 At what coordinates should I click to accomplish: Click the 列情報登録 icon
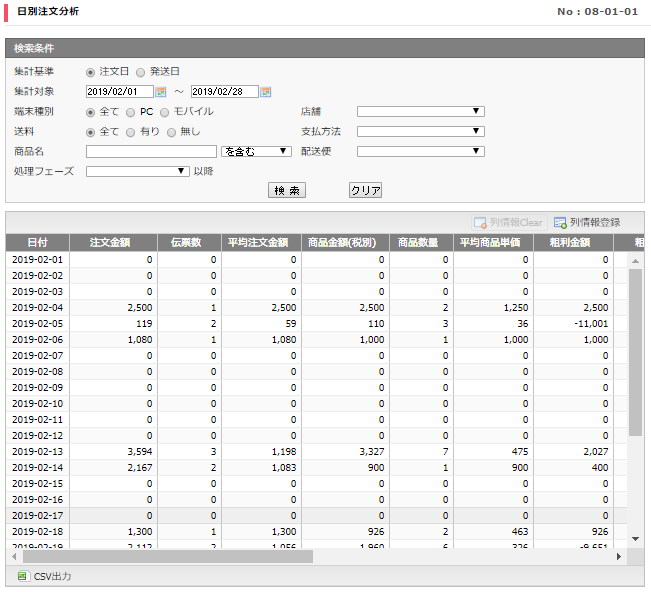(560, 223)
